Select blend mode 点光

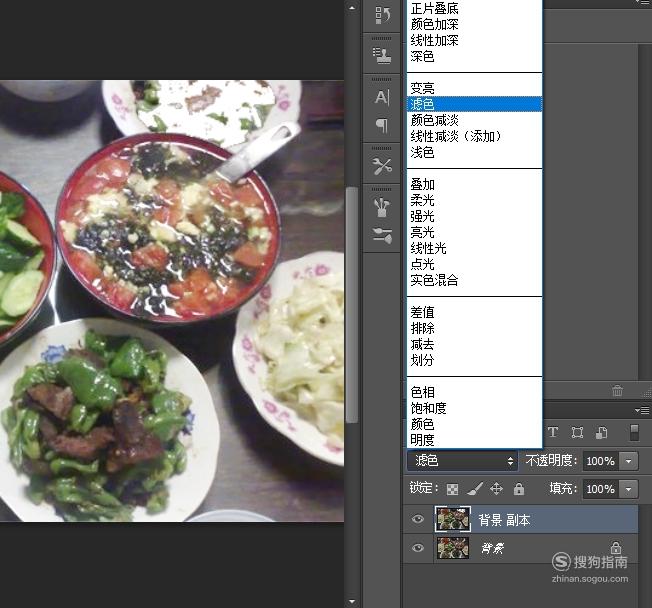475,264
